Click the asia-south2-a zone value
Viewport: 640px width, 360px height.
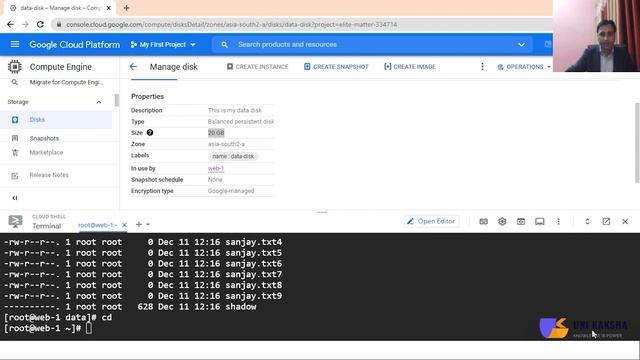[x=226, y=144]
